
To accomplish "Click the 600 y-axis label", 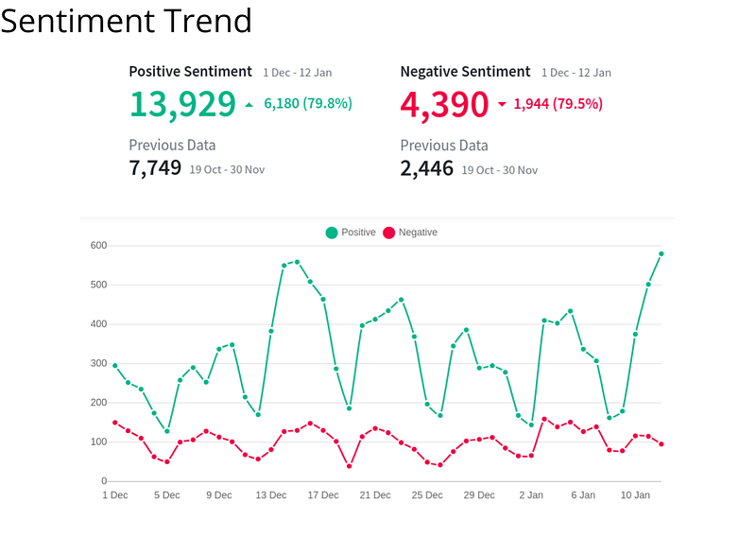I will coord(98,245).
